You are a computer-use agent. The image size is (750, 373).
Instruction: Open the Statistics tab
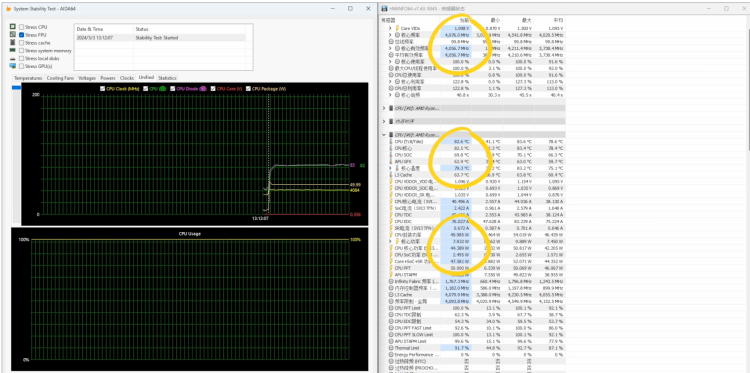(x=167, y=78)
